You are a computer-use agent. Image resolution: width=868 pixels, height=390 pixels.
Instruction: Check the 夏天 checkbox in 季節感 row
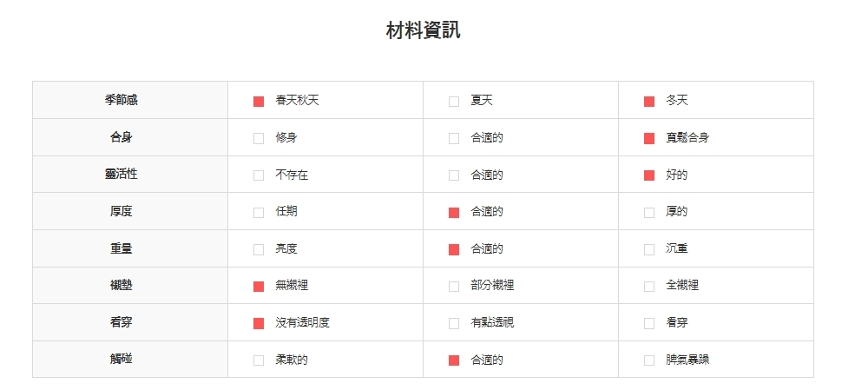(x=454, y=102)
